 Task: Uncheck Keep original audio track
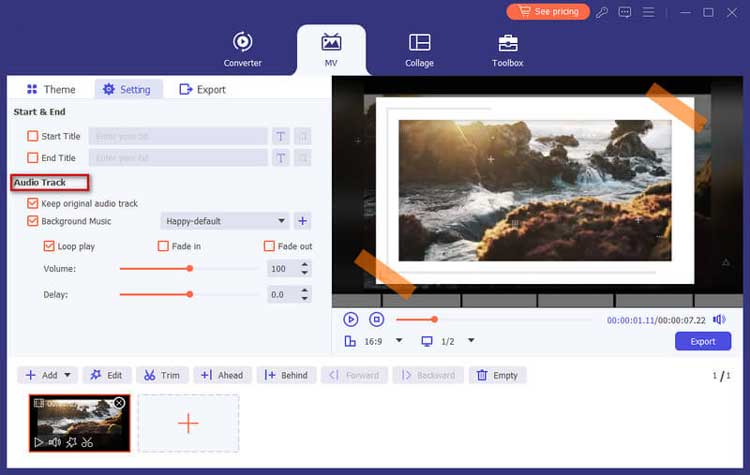coord(33,203)
